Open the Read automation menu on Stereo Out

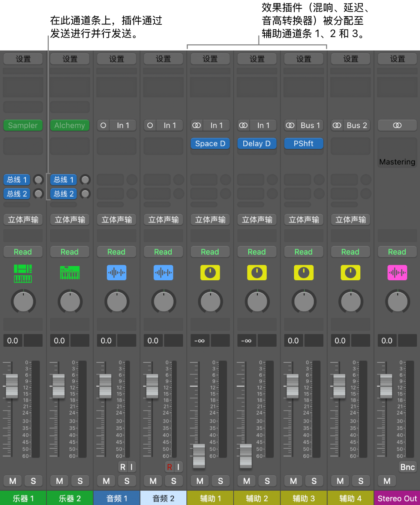click(x=397, y=252)
